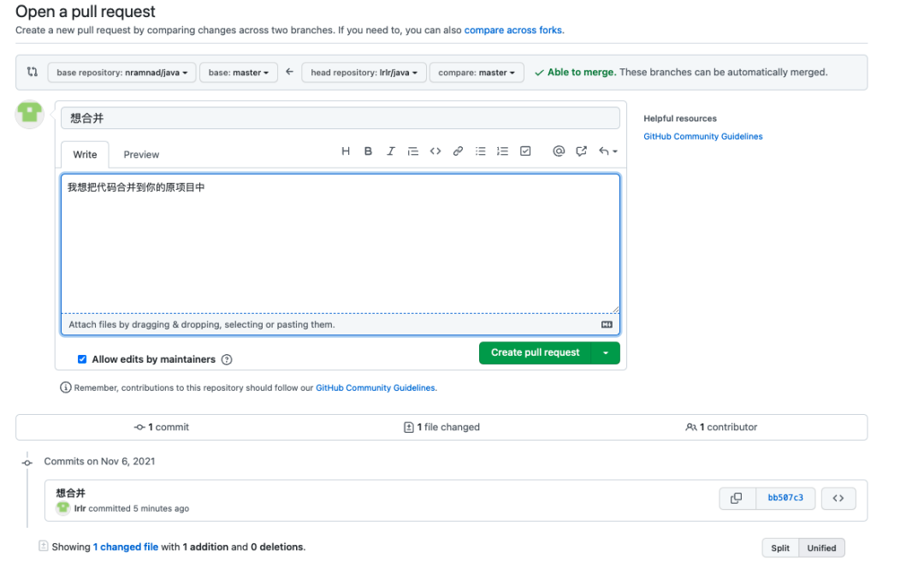Switch the diff view to Split
924x562 pixels.
[779, 547]
